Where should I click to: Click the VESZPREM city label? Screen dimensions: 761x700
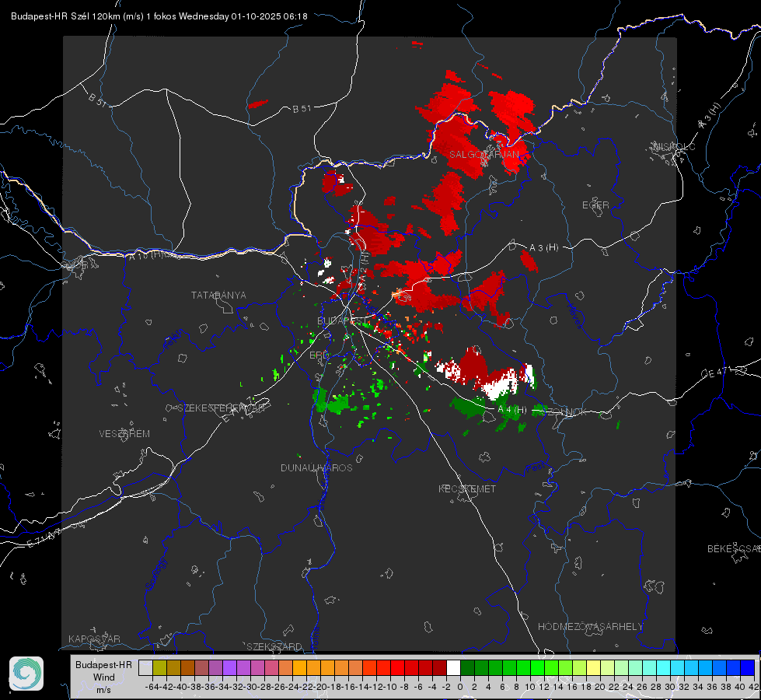[124, 433]
